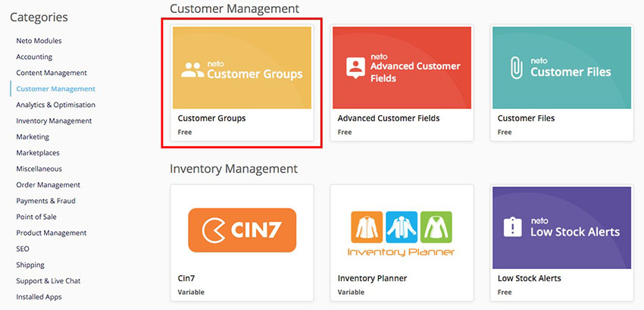Open the Customer Files teal banner
The image size is (644, 310).
[562, 68]
